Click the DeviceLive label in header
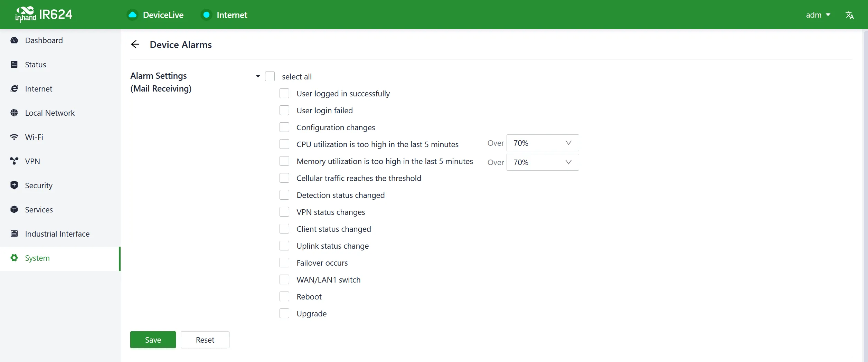 [x=163, y=15]
